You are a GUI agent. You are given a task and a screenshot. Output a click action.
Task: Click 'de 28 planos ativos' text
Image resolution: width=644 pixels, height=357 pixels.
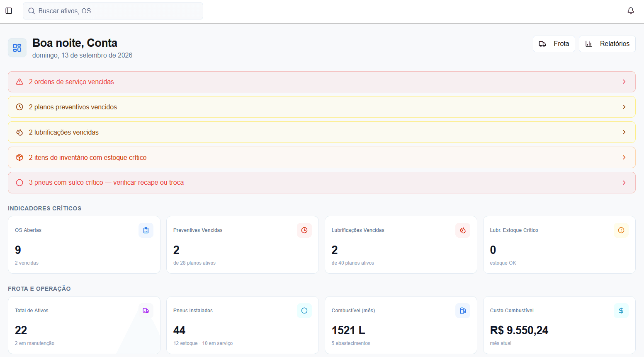(x=194, y=263)
